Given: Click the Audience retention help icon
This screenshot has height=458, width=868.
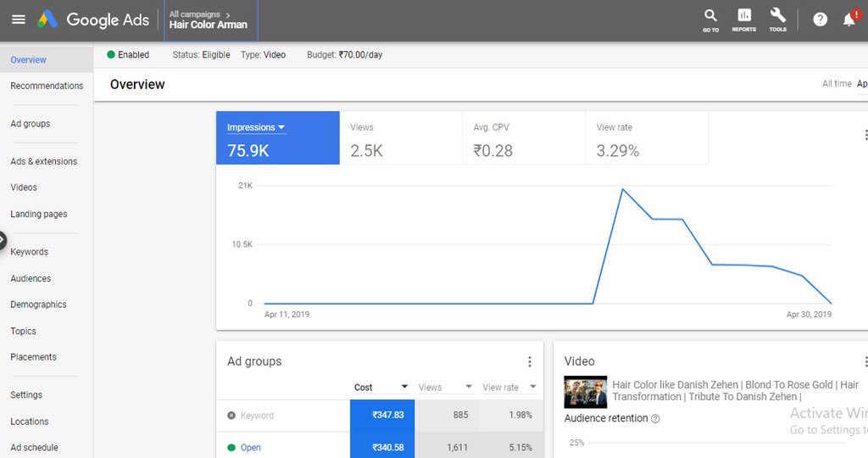Looking at the screenshot, I should 655,419.
